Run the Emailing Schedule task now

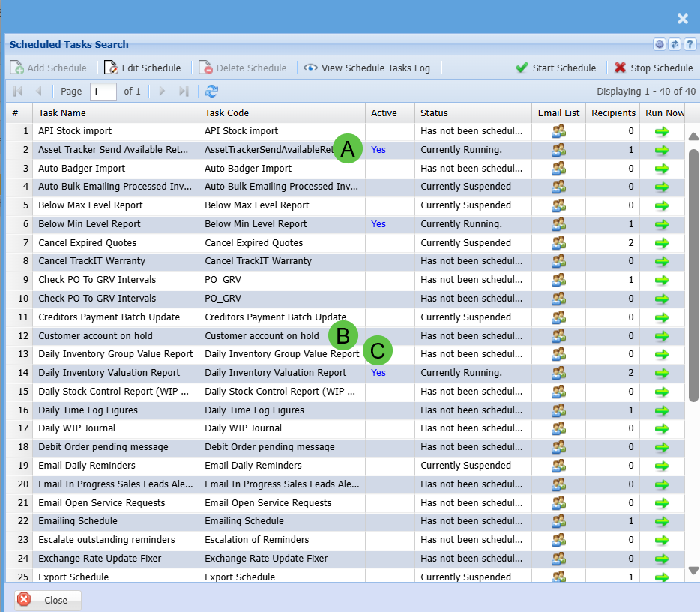click(662, 521)
